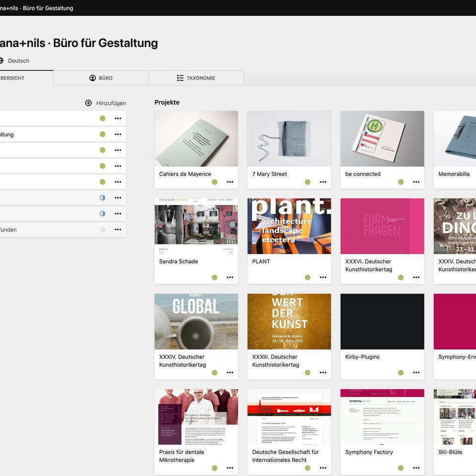Click the breadcrumb in the top black bar
The image size is (476, 476).
(x=36, y=8)
